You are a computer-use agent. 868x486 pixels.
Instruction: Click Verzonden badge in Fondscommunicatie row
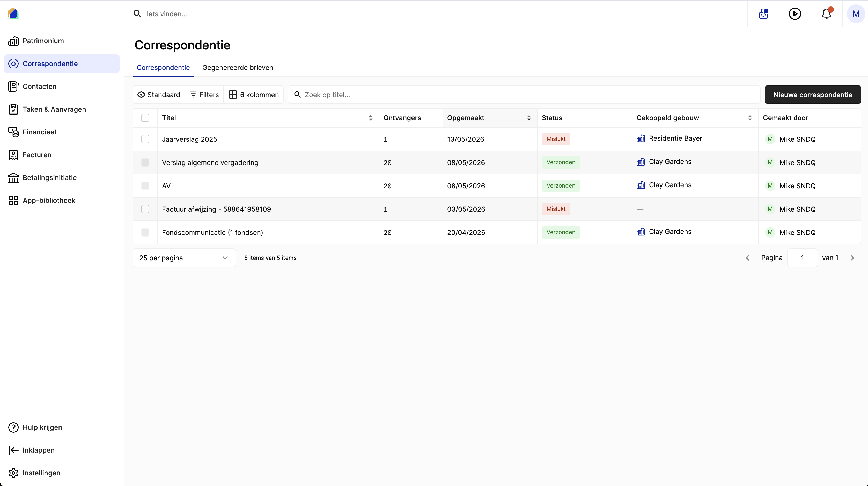561,232
